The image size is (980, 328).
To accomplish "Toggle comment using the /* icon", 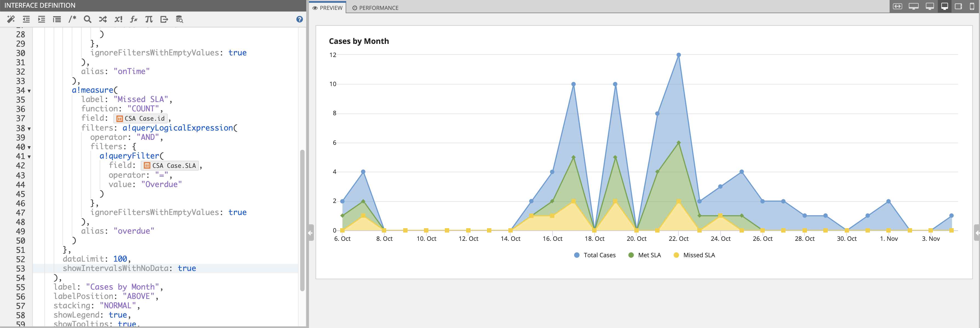I will [x=72, y=19].
